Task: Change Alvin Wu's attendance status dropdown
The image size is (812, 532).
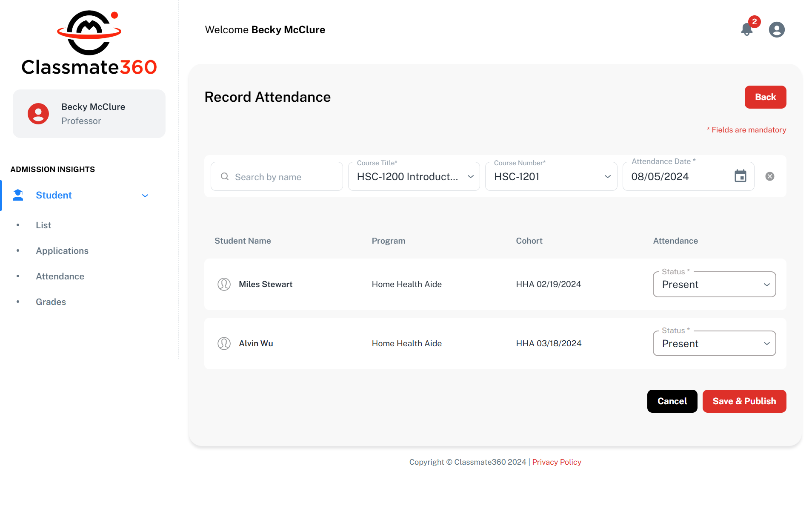Action: pos(714,344)
